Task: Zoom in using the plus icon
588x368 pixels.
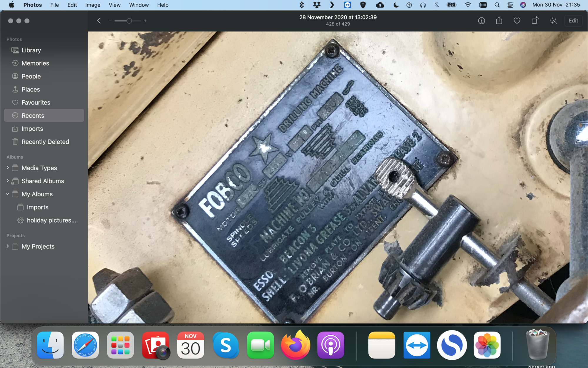Action: coord(145,21)
